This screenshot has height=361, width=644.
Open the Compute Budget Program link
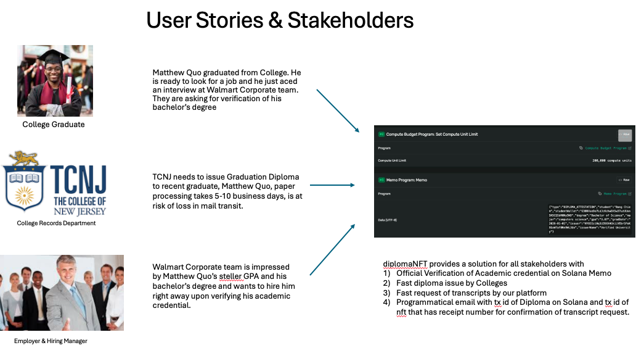tap(606, 148)
